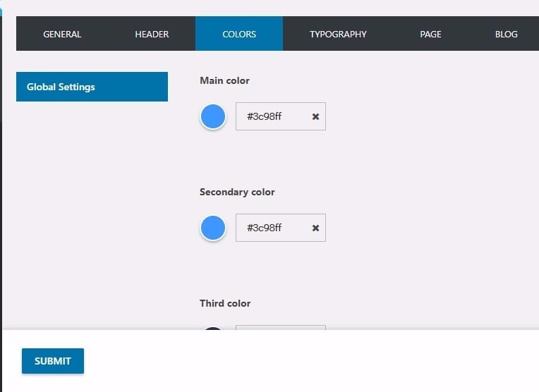Clear the Secondary color hex value
Viewport: 539px width, 392px height.
(315, 228)
